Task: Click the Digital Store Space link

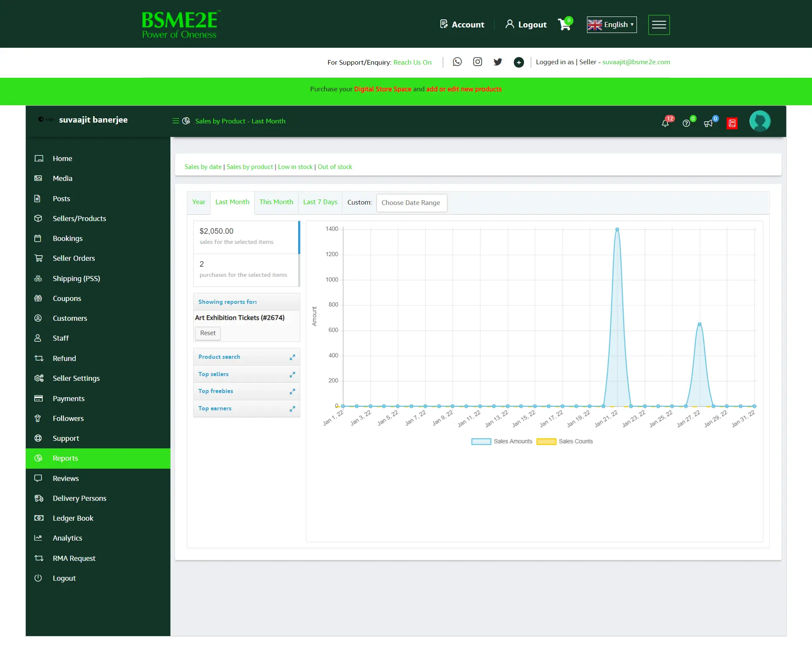Action: pos(383,89)
